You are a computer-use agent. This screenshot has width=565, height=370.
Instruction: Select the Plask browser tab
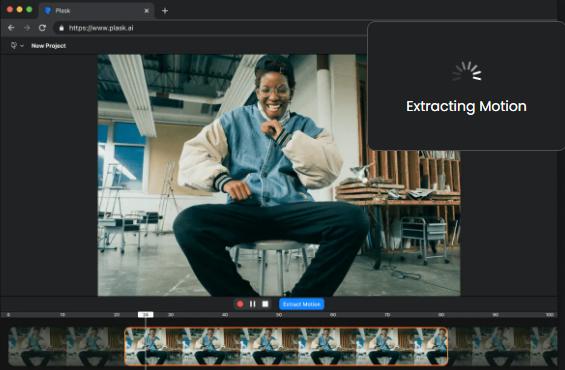point(97,11)
